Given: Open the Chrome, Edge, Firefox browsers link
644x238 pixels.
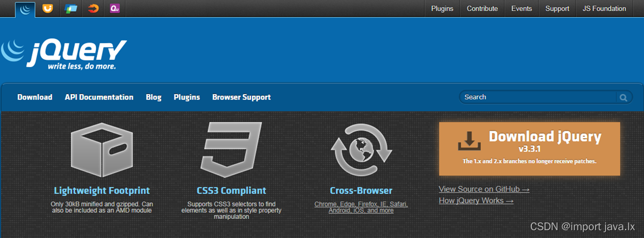Looking at the screenshot, I should (361, 207).
